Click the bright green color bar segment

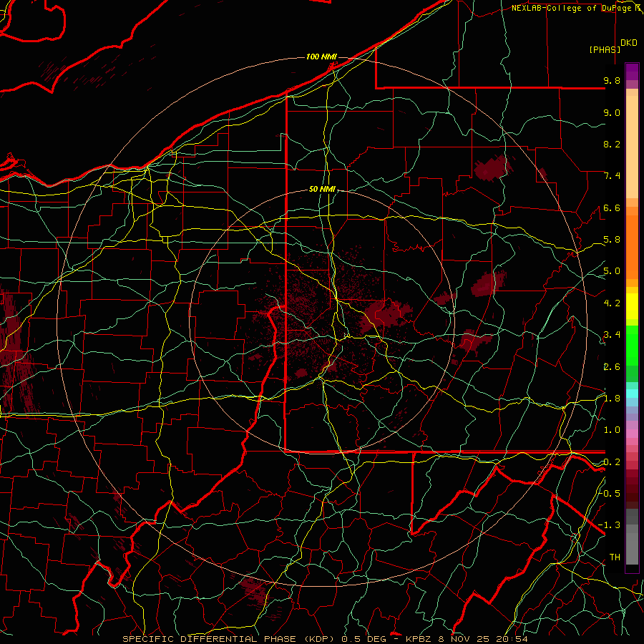pyautogui.click(x=632, y=346)
